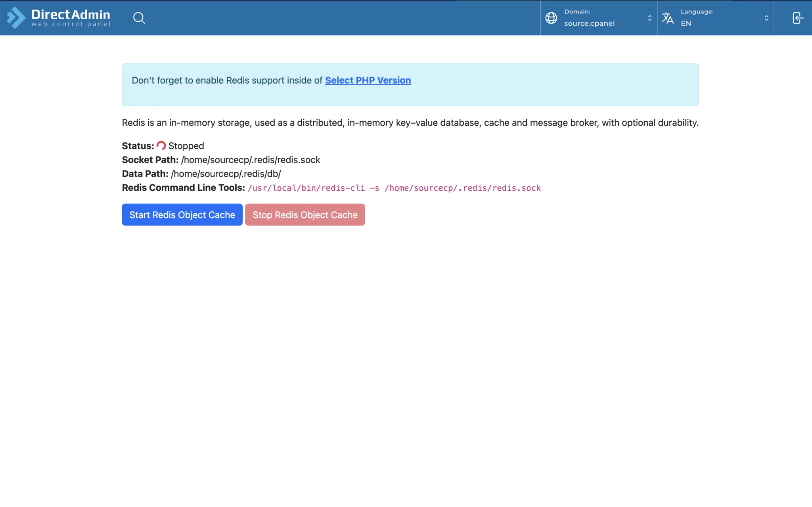The height and width of the screenshot is (507, 812).
Task: Start Redis Object Cache
Action: tap(182, 214)
